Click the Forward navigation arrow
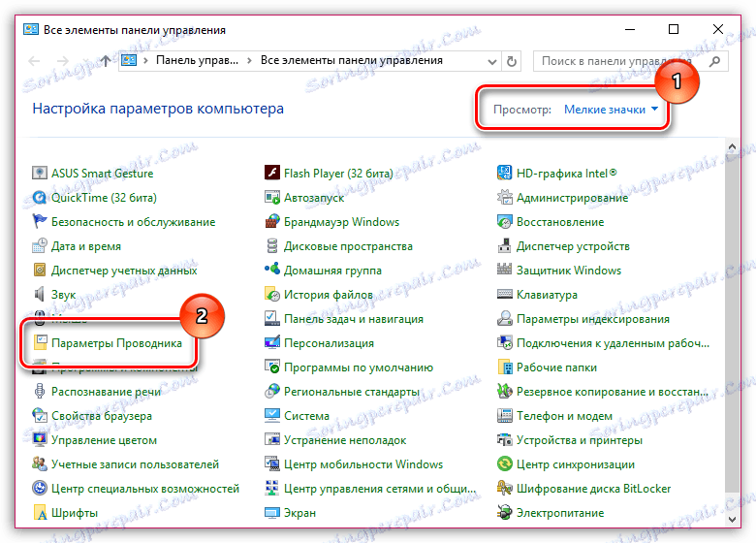The image size is (756, 543). 63,61
